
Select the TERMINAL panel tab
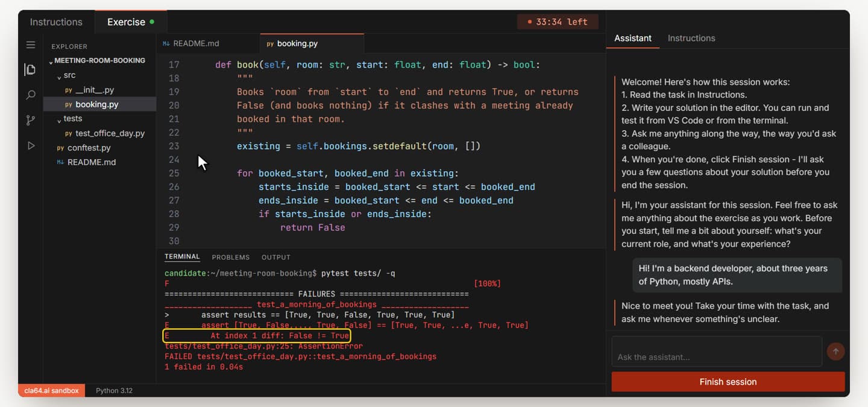click(182, 256)
